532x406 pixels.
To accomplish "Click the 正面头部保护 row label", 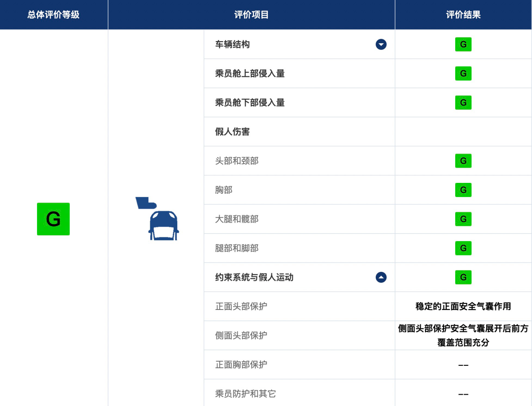I will (241, 307).
